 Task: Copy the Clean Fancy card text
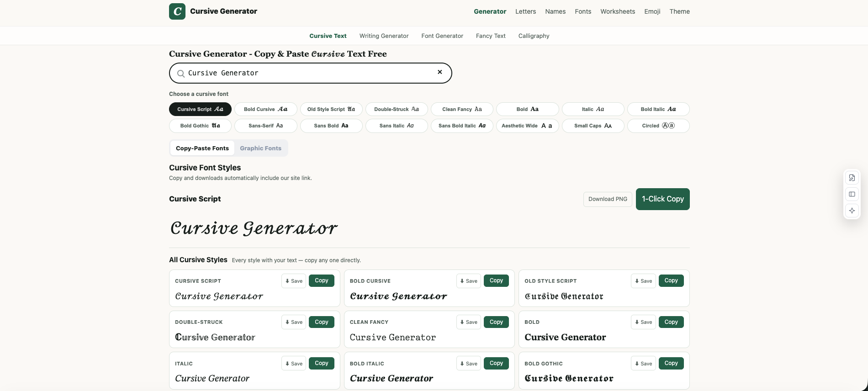[496, 322]
